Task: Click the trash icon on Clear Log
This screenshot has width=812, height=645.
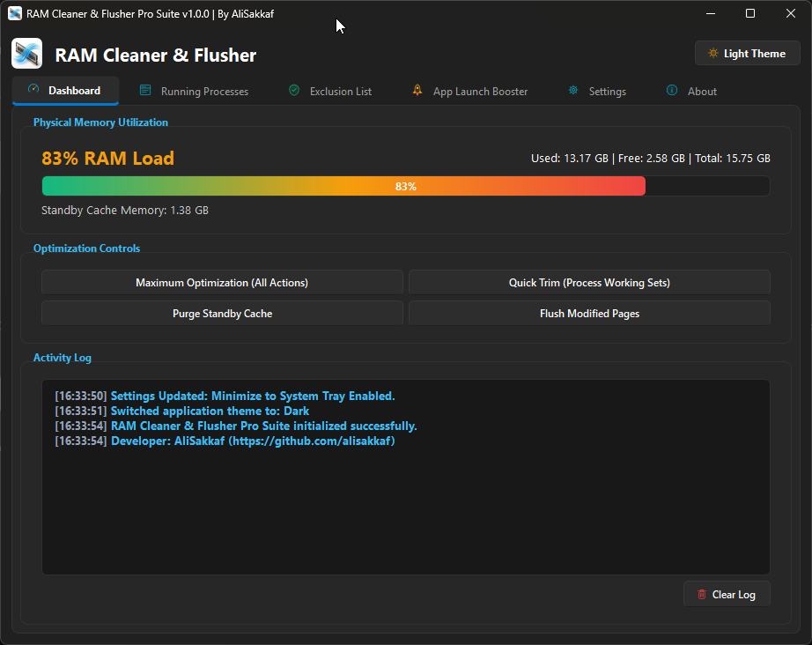Action: click(x=702, y=594)
